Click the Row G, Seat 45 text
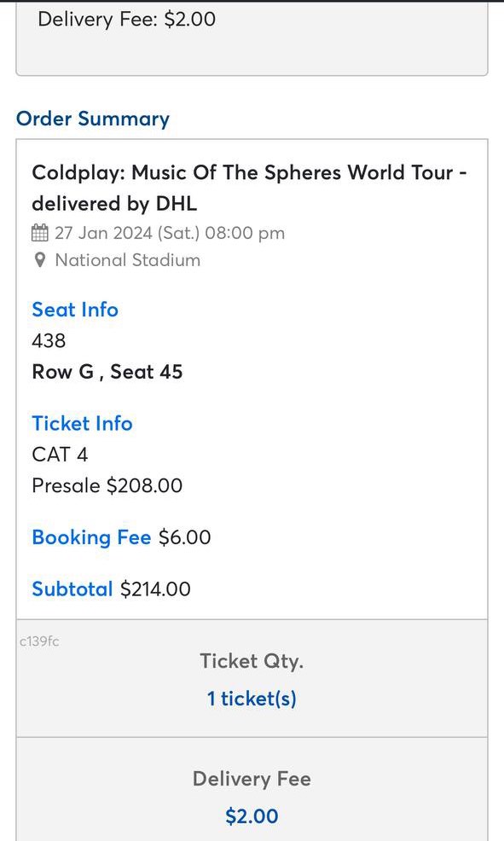 pos(107,371)
